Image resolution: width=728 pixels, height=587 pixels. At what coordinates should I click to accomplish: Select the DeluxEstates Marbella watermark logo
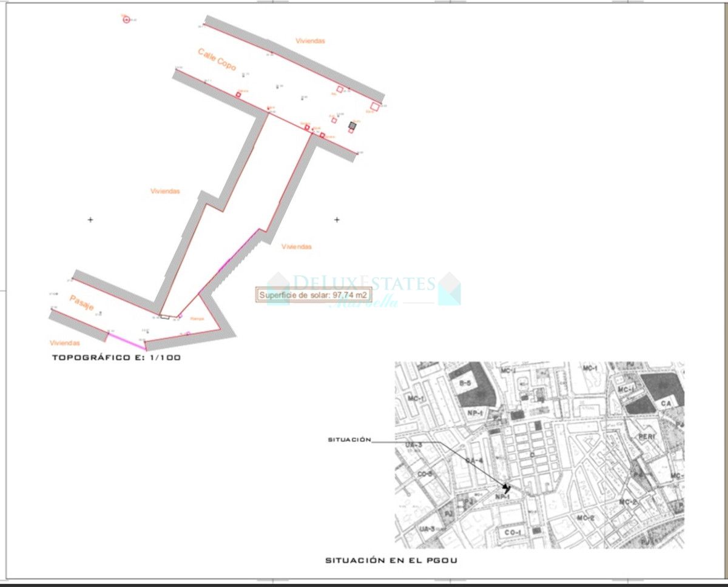coord(364,285)
